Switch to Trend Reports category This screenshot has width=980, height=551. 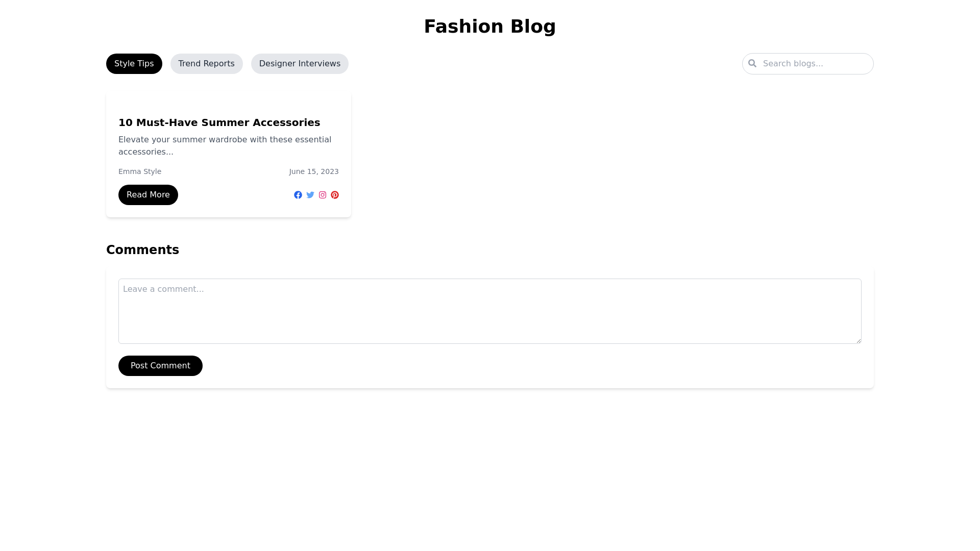pyautogui.click(x=206, y=64)
